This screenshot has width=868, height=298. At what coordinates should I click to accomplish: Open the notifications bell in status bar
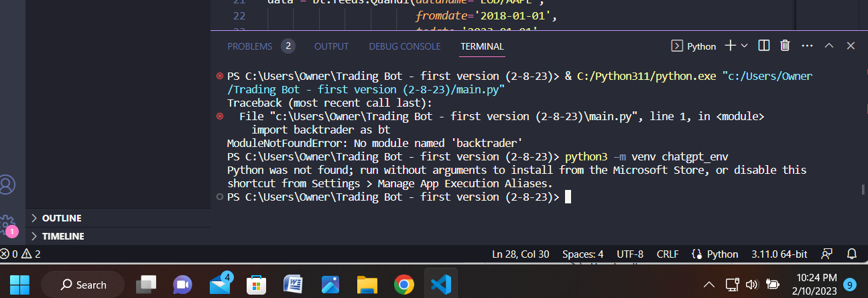pyautogui.click(x=852, y=254)
